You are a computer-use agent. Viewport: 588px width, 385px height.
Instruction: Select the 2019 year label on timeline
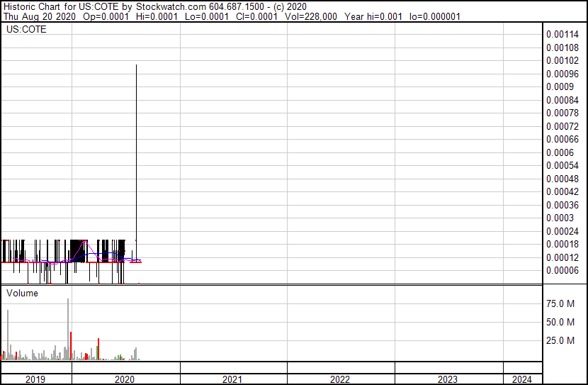point(35,379)
